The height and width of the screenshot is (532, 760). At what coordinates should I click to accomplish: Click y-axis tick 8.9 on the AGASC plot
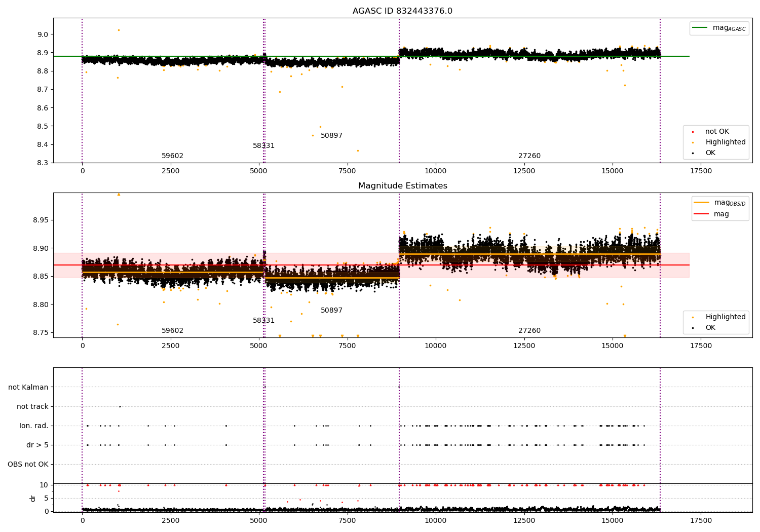click(43, 53)
